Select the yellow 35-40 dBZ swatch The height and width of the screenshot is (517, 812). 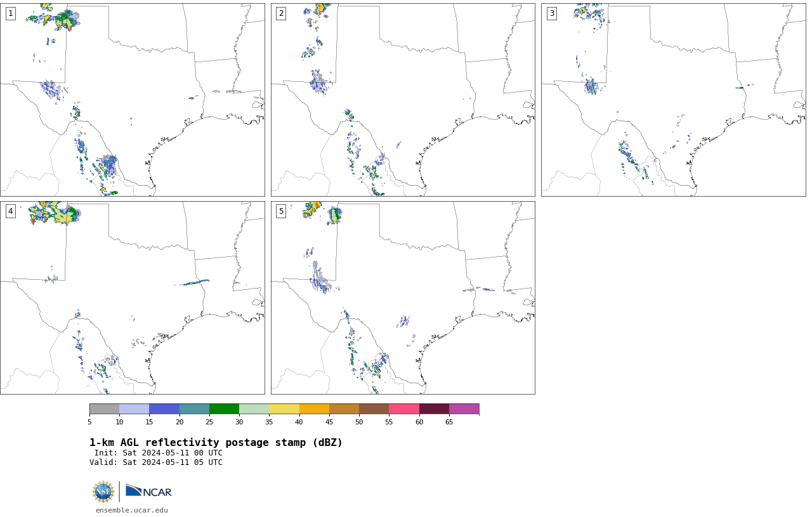[284, 409]
